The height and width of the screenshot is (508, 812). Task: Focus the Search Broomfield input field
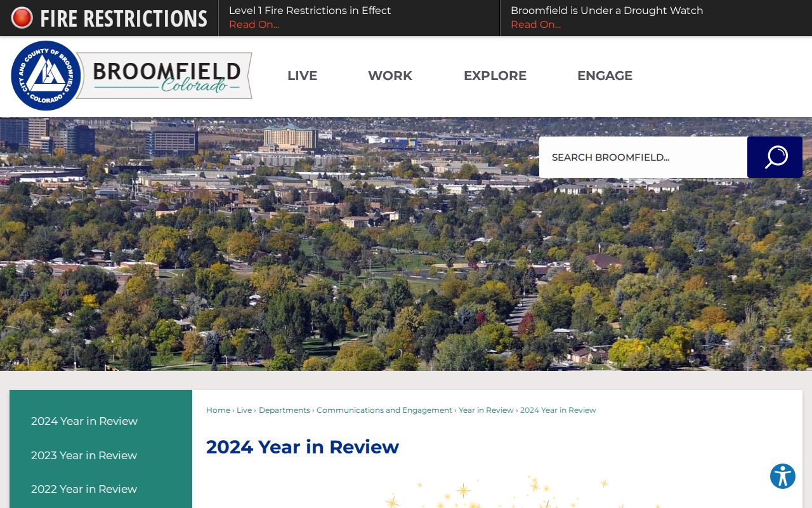(x=643, y=157)
